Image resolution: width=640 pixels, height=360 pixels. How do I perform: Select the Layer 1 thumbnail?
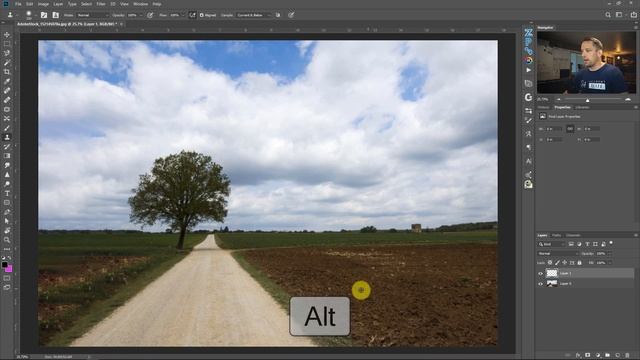pyautogui.click(x=552, y=273)
